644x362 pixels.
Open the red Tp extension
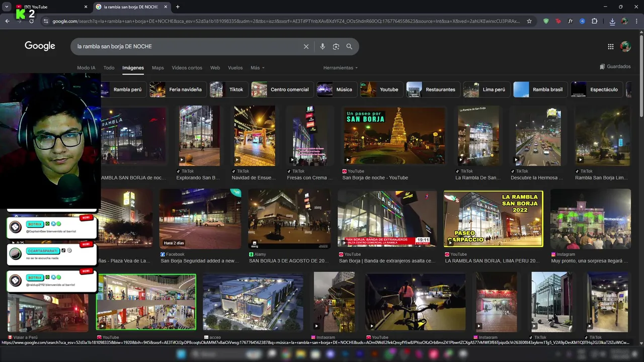click(558, 21)
